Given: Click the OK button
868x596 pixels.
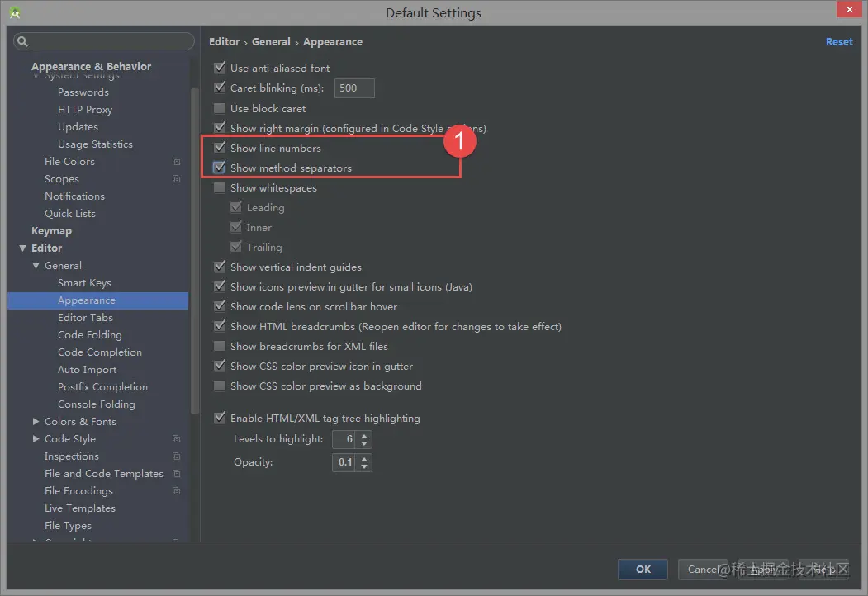Looking at the screenshot, I should click(x=643, y=570).
